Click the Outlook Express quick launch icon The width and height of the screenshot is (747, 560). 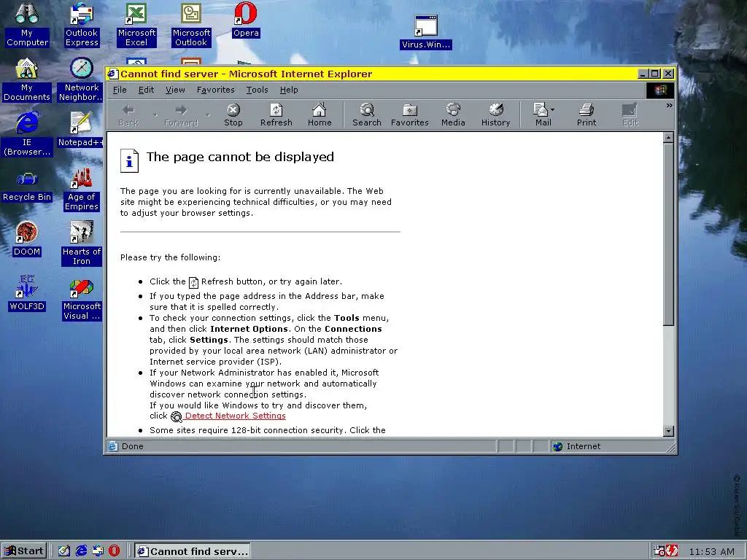tap(98, 551)
